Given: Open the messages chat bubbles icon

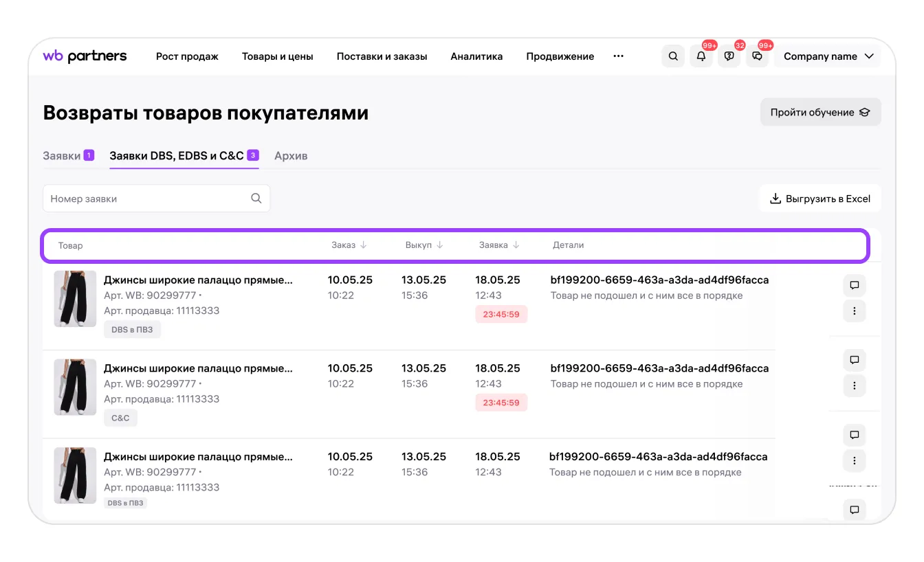Looking at the screenshot, I should [757, 56].
